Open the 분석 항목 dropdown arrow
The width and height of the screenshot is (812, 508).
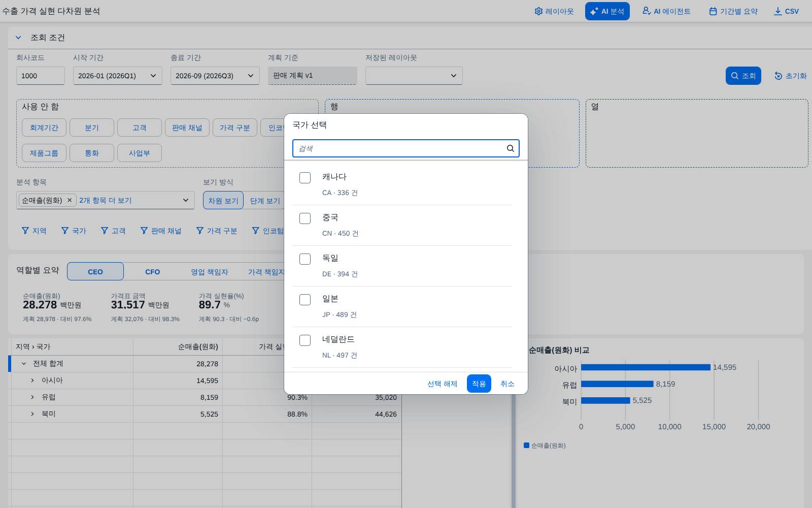tap(186, 200)
